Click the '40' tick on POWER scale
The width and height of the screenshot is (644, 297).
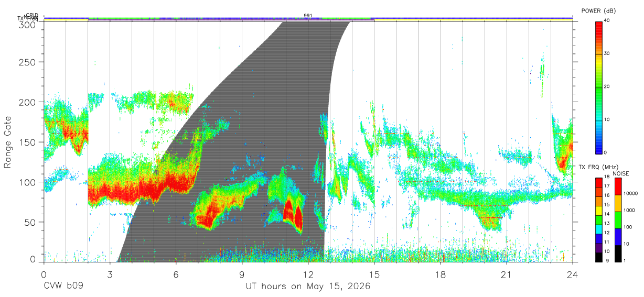(x=607, y=20)
